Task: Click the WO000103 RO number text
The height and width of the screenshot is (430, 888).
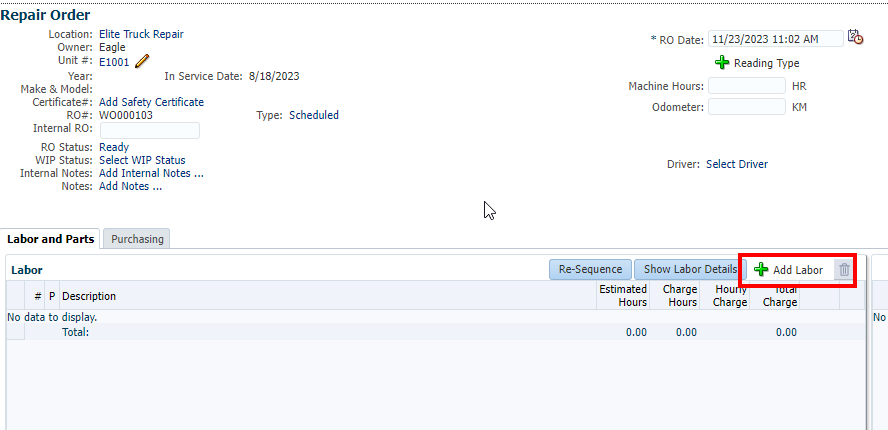Action: [x=126, y=115]
